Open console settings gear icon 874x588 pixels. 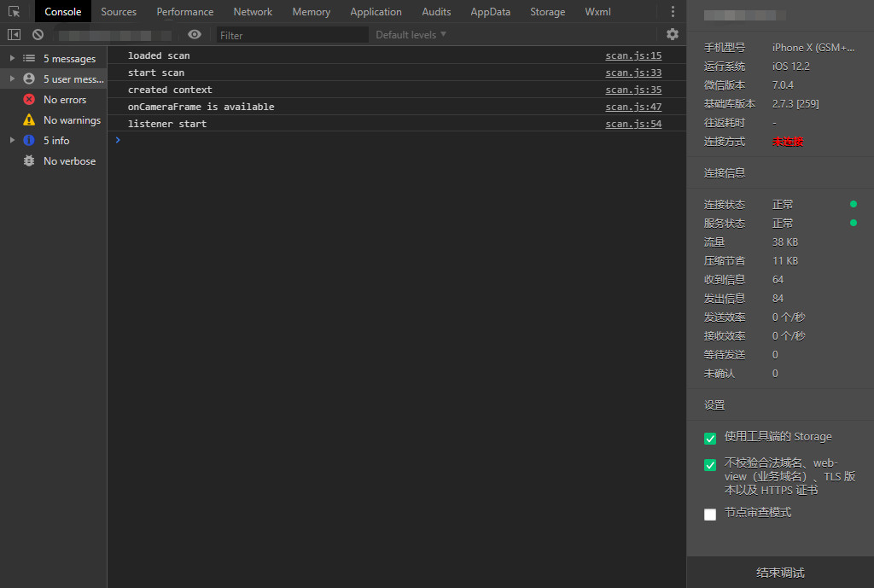point(673,34)
